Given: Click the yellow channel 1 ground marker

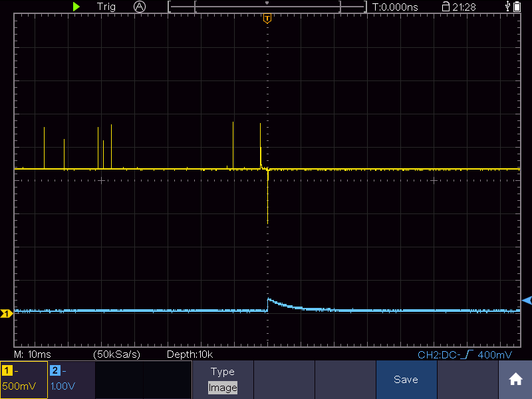Looking at the screenshot, I should tap(7, 313).
